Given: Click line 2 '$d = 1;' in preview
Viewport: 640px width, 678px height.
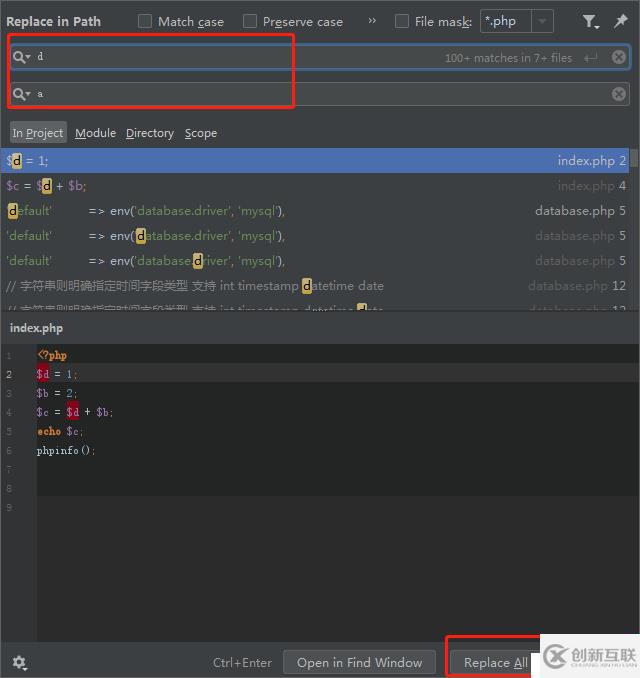Looking at the screenshot, I should click(x=57, y=374).
